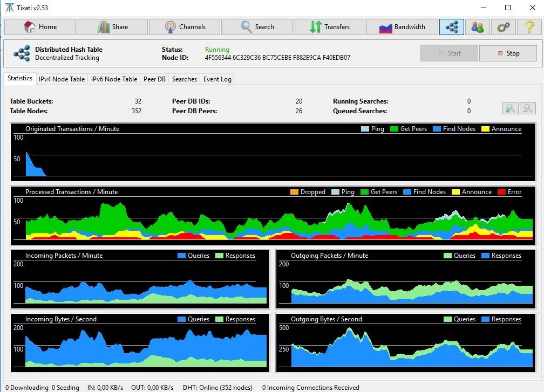Screen dimensions: 544x392
Task: Open the Search section
Action: [257, 27]
